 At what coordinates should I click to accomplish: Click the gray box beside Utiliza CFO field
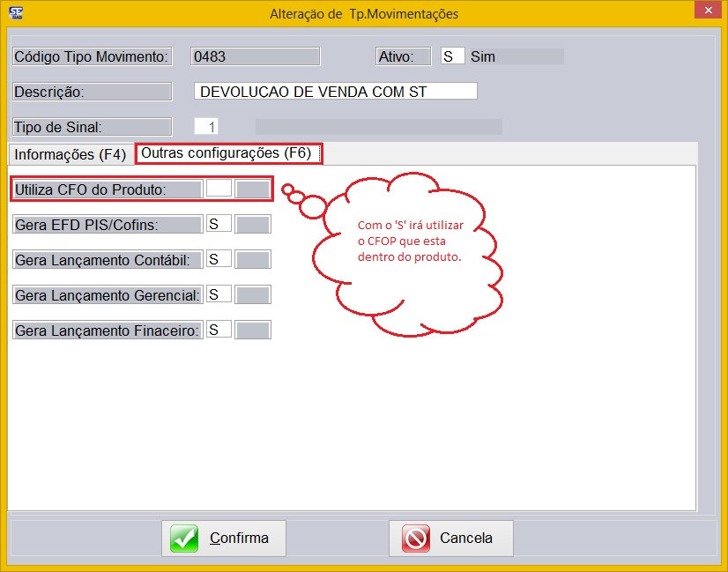pos(254,189)
